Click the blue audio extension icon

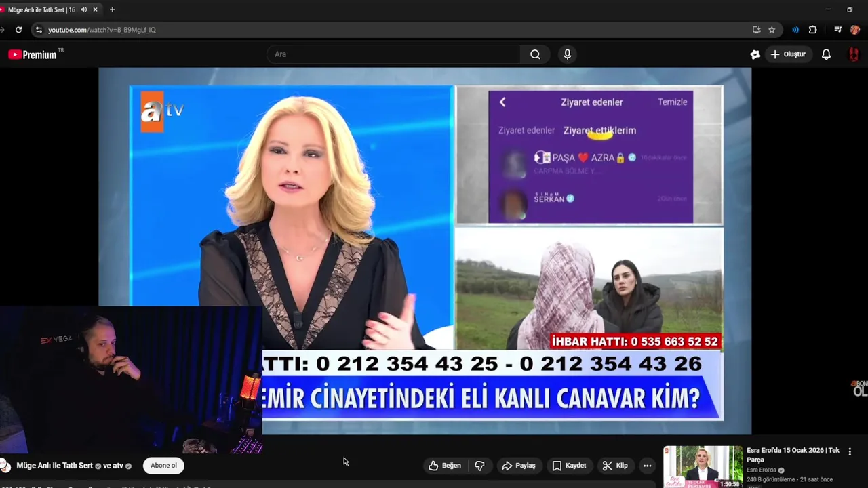point(795,30)
